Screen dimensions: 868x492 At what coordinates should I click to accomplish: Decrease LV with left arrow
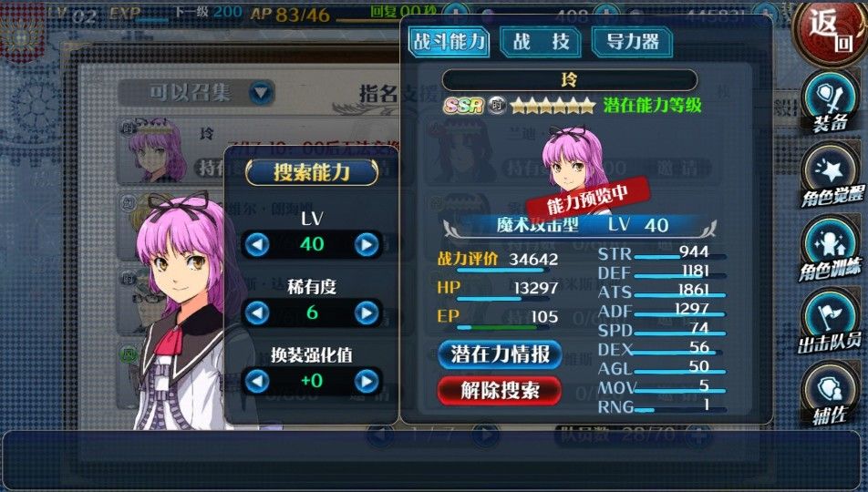point(257,244)
